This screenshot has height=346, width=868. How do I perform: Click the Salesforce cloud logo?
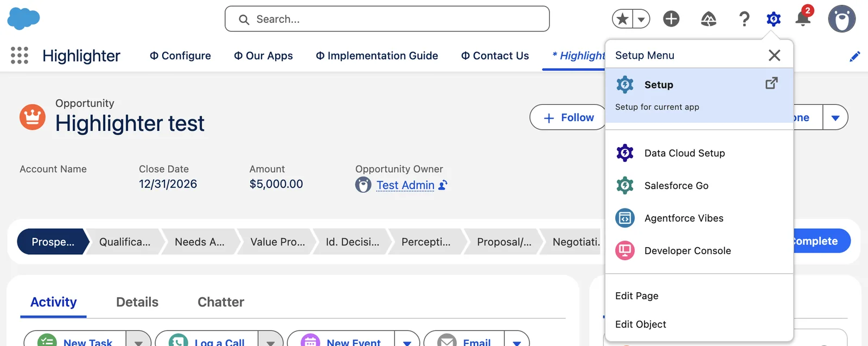click(x=23, y=18)
